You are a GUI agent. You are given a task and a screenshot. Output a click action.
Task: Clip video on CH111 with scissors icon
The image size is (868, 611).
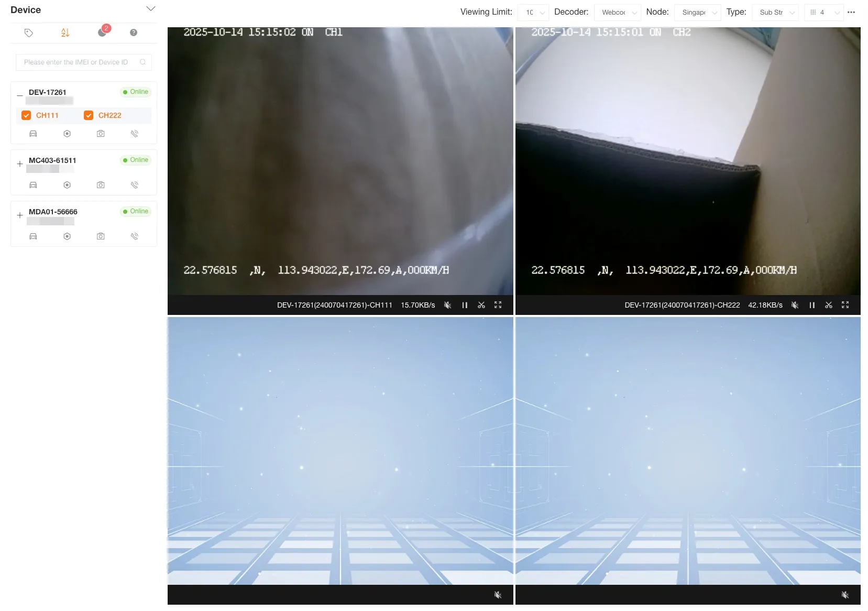pos(481,304)
